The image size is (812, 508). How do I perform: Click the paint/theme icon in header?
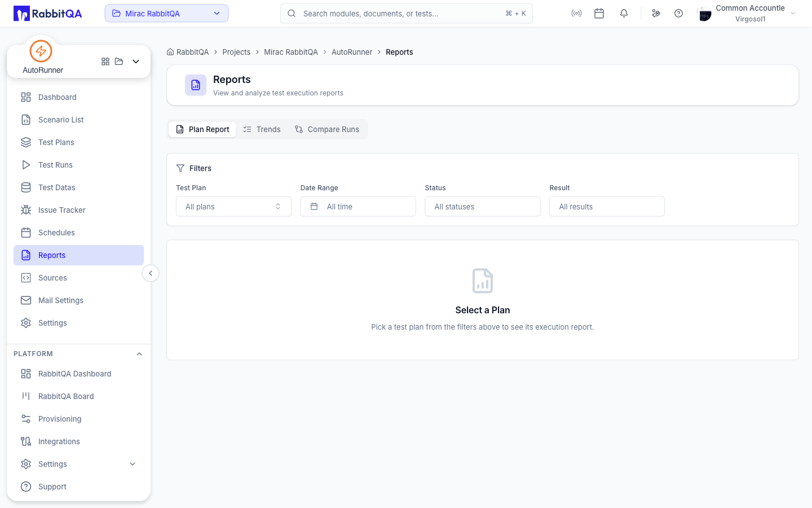tap(656, 14)
